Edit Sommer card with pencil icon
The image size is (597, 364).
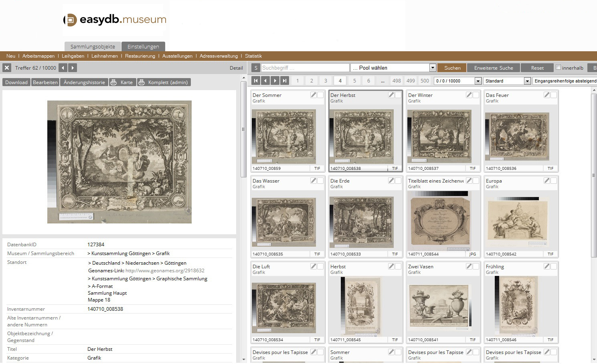[391, 352]
